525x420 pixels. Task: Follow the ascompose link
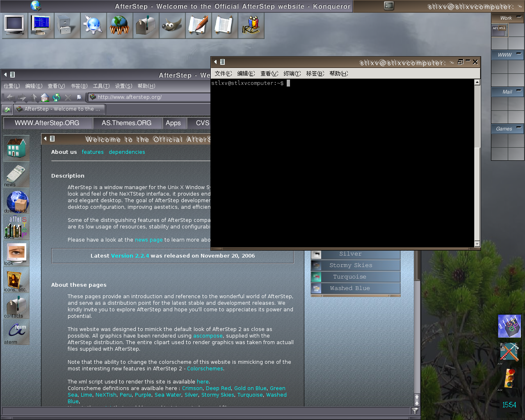coord(208,336)
